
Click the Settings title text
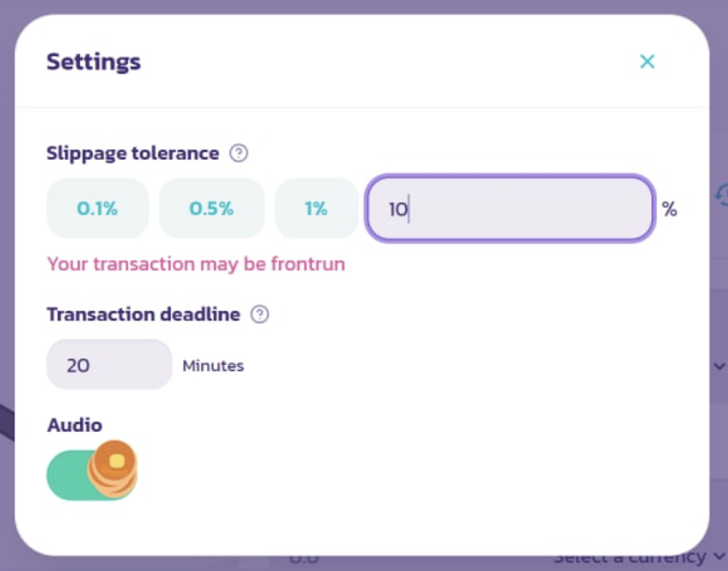point(93,62)
